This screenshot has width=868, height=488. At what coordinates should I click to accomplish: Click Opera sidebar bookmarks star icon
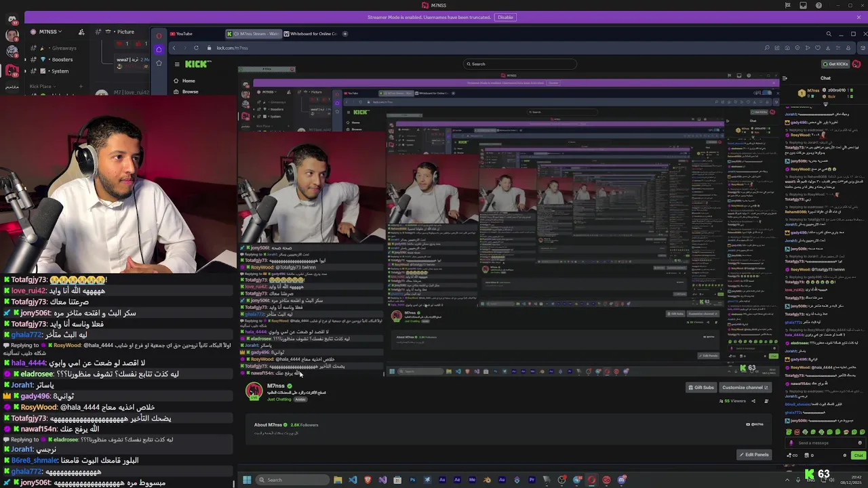coord(159,63)
